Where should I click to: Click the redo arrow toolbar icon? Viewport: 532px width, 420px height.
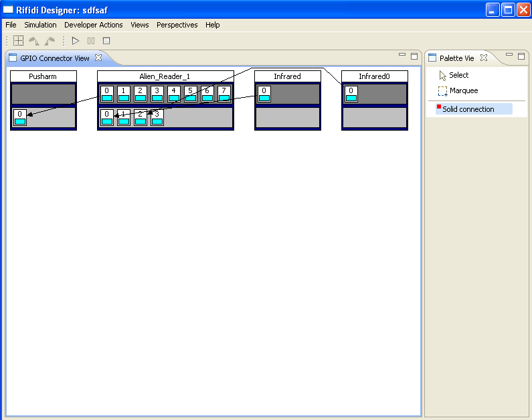tap(50, 41)
